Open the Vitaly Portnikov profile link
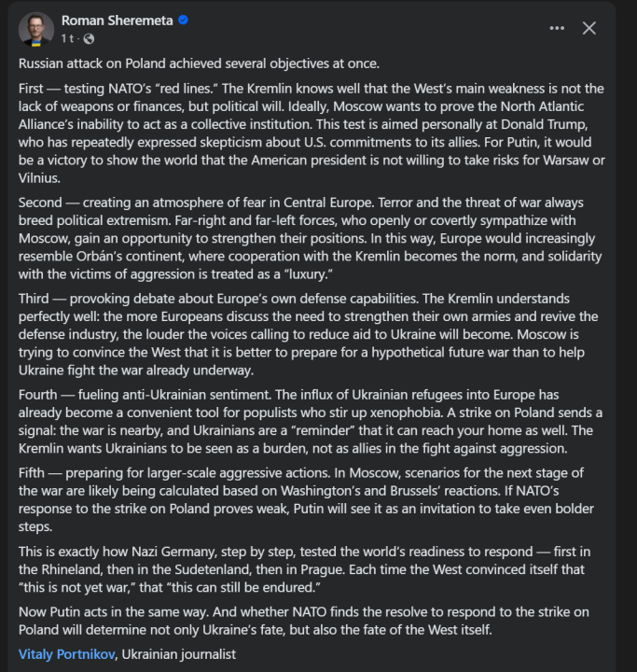 67,654
